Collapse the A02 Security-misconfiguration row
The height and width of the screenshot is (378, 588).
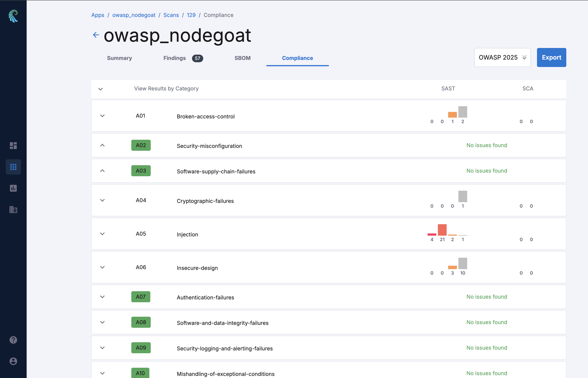point(102,145)
